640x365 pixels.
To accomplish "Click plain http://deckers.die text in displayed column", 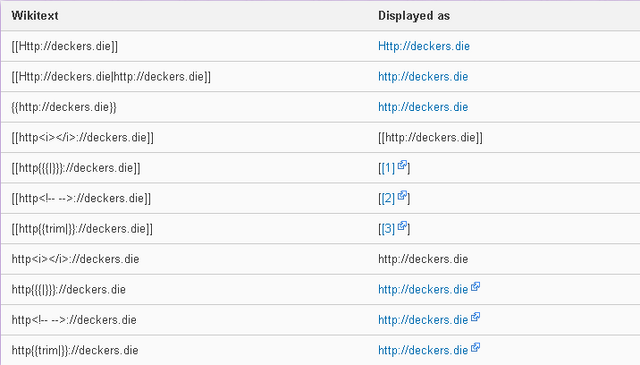I will 423,259.
